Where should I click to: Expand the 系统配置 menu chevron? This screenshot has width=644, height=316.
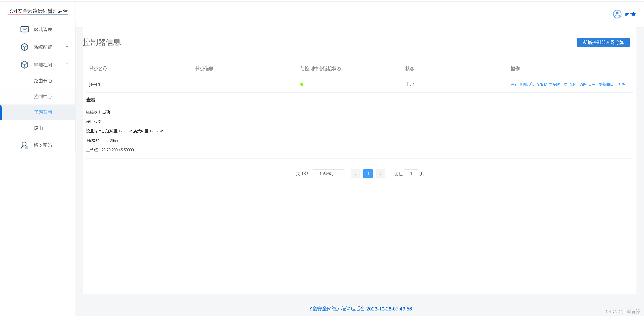[x=67, y=46]
